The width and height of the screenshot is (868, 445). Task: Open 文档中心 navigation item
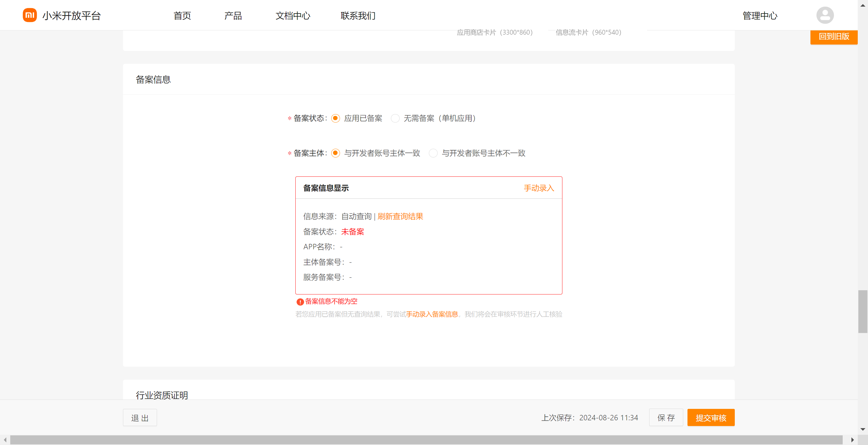[x=293, y=15]
